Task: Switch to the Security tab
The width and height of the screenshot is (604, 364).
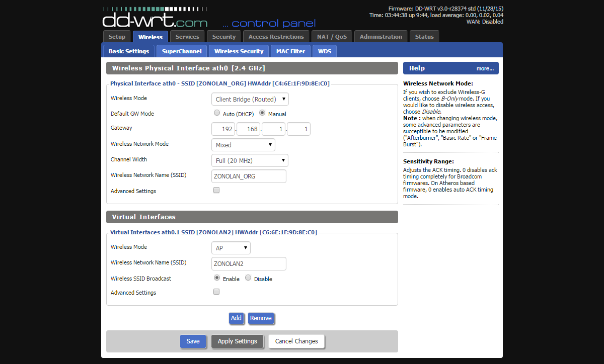Action: tap(224, 37)
